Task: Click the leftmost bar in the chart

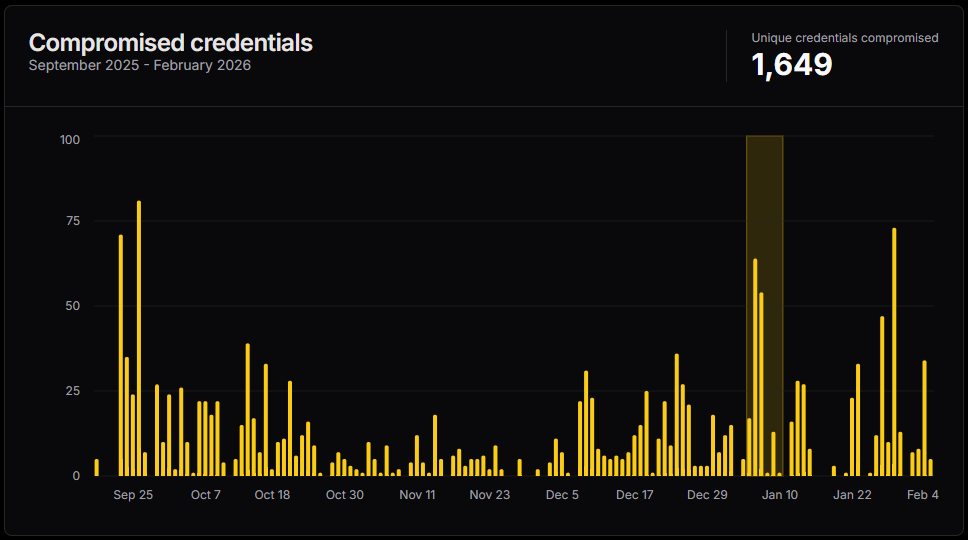Action: [x=97, y=467]
